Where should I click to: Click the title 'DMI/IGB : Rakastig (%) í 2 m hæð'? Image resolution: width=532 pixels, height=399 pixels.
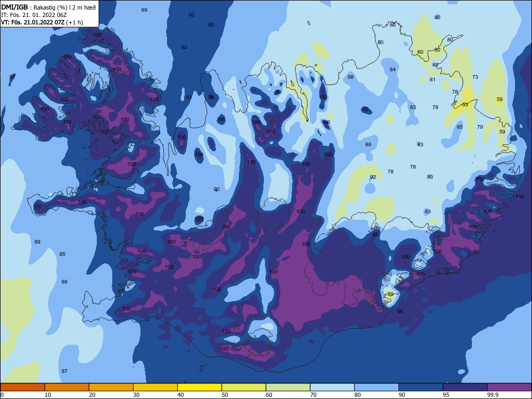(x=49, y=7)
